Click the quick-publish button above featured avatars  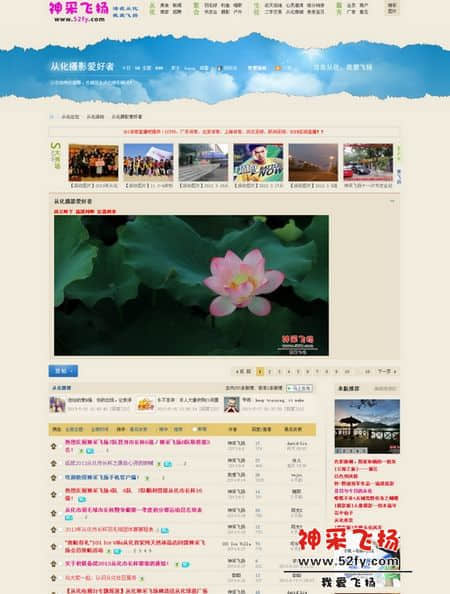click(x=300, y=388)
